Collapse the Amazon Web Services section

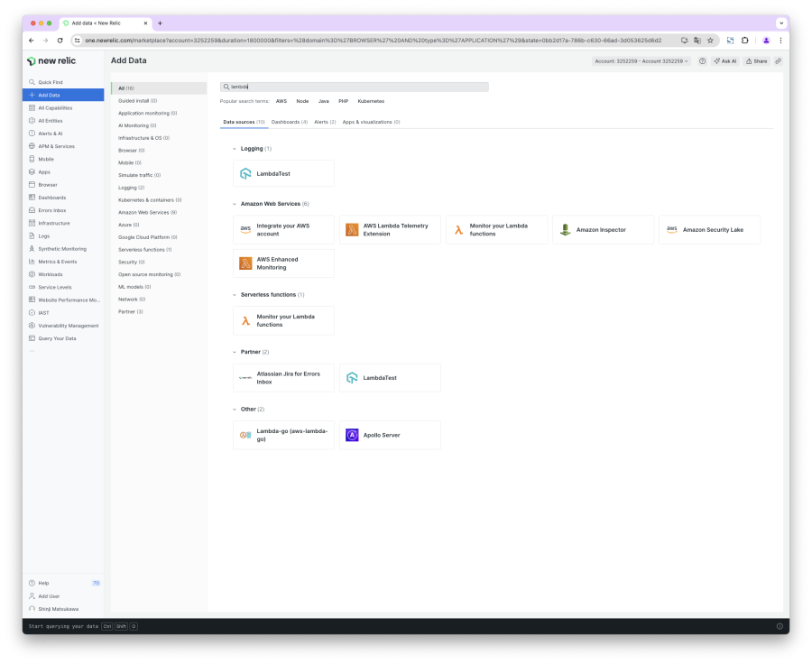pyautogui.click(x=235, y=204)
